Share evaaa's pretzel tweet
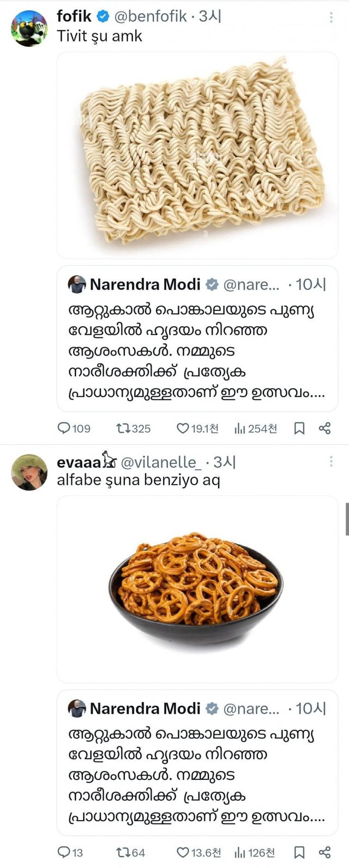Image resolution: width=349 pixels, height=868 pixels. (x=324, y=852)
